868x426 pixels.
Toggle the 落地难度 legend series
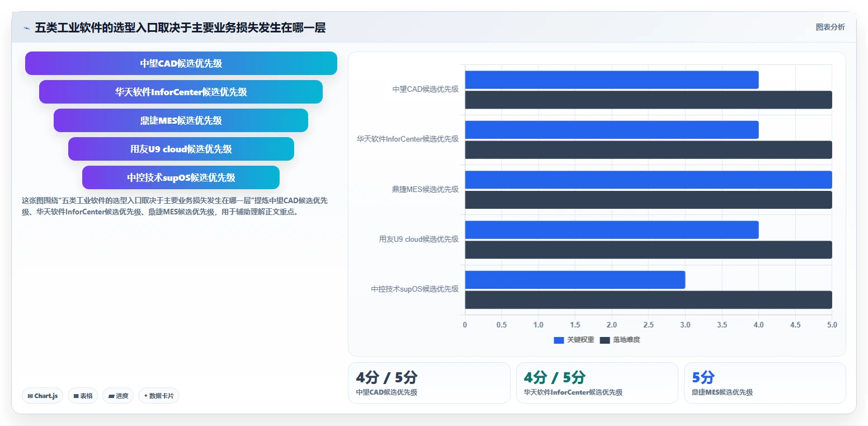pyautogui.click(x=620, y=340)
